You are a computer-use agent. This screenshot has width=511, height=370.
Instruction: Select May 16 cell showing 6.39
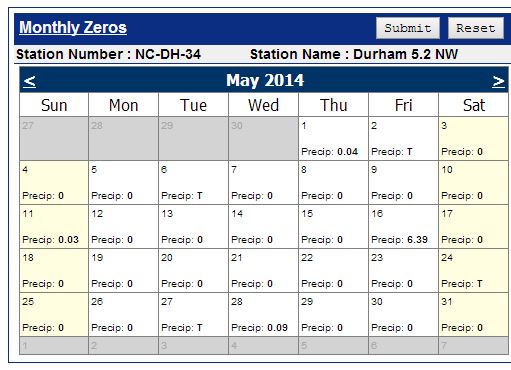403,227
